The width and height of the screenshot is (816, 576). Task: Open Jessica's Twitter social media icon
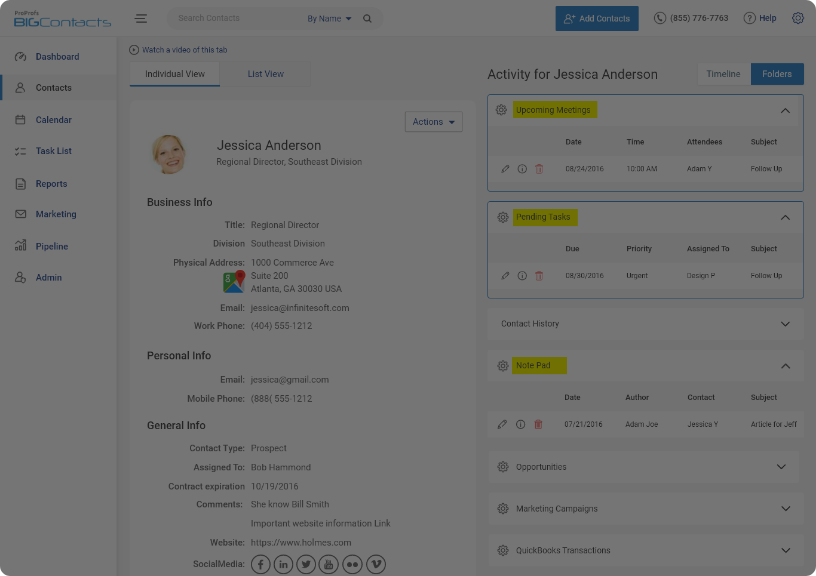[x=306, y=564]
